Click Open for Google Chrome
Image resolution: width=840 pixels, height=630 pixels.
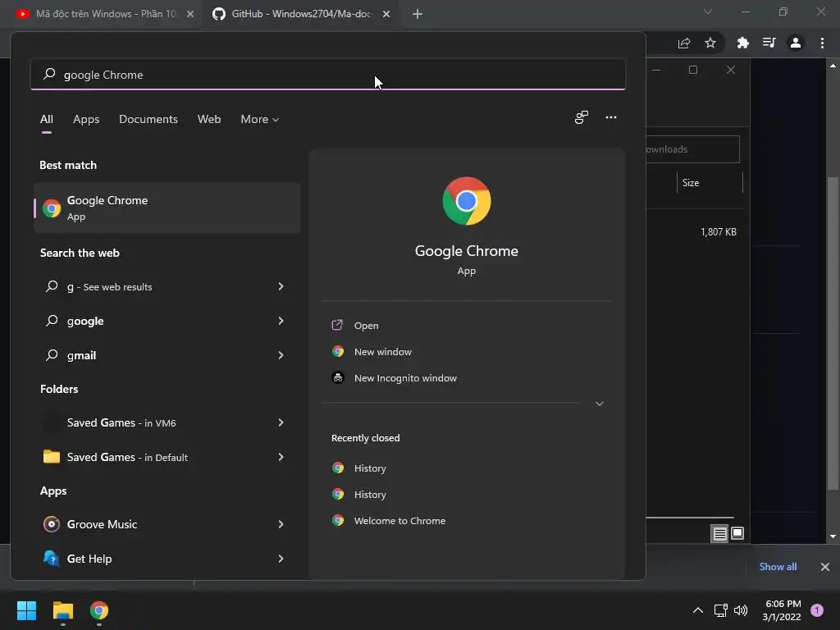[x=366, y=325]
